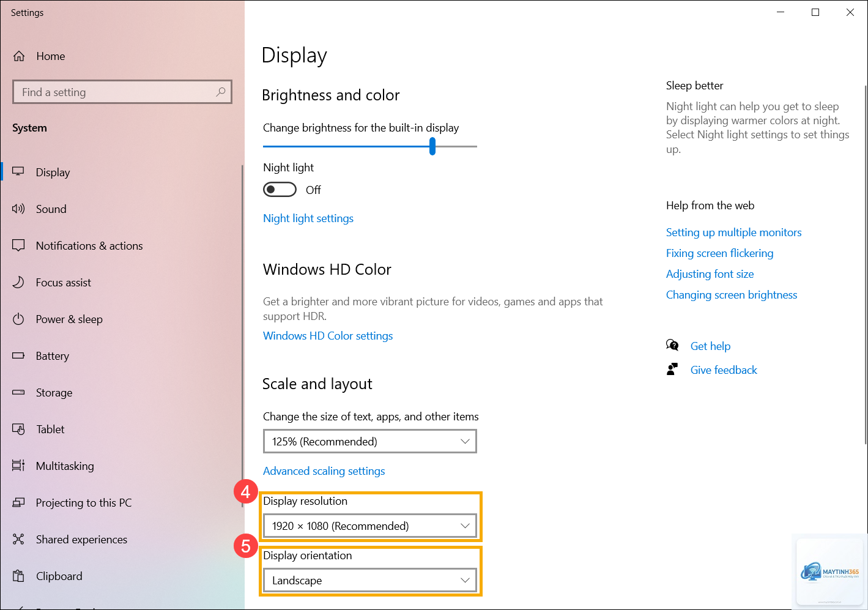Click the Find a setting search box

coord(122,92)
